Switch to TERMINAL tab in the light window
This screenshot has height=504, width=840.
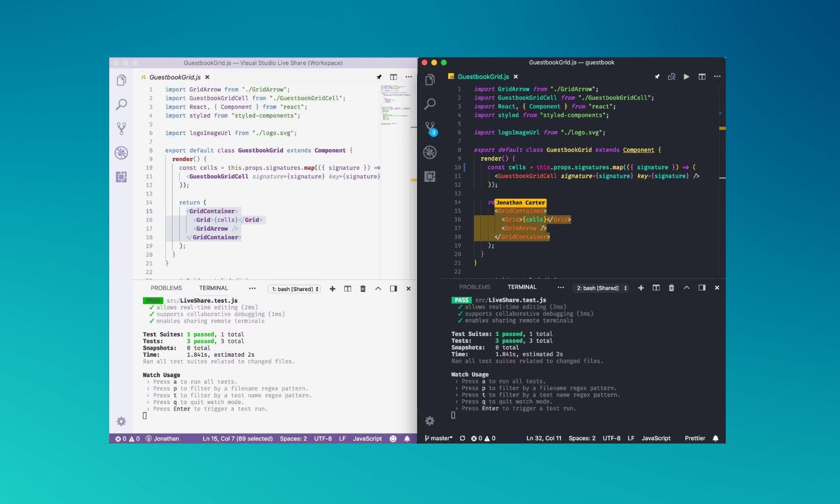214,288
